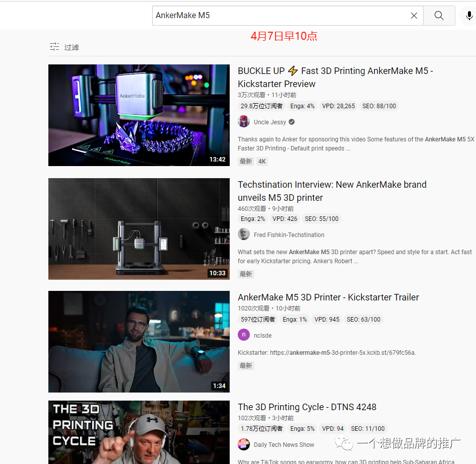
Task: Open the 过滤 filter menu
Action: (72, 47)
